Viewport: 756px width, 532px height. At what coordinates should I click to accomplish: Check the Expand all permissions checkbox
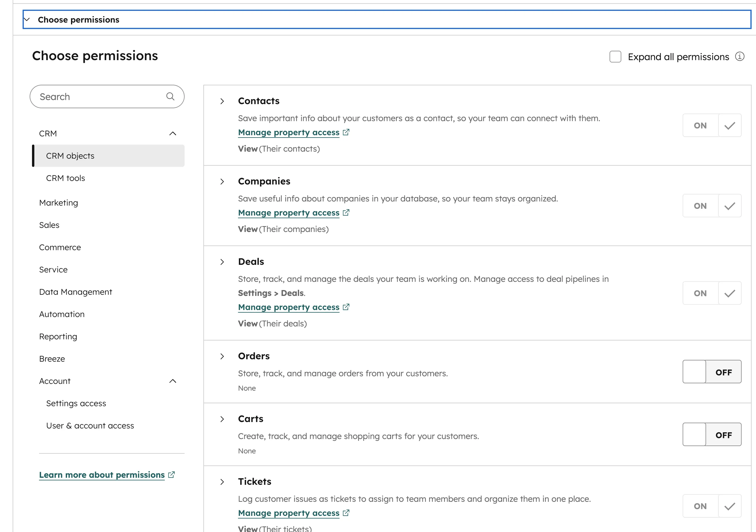click(x=615, y=57)
